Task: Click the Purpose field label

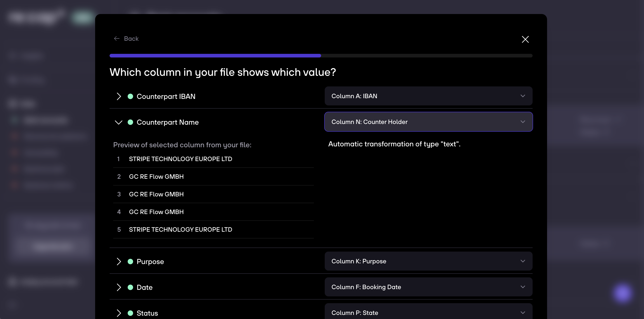Action: pyautogui.click(x=150, y=261)
